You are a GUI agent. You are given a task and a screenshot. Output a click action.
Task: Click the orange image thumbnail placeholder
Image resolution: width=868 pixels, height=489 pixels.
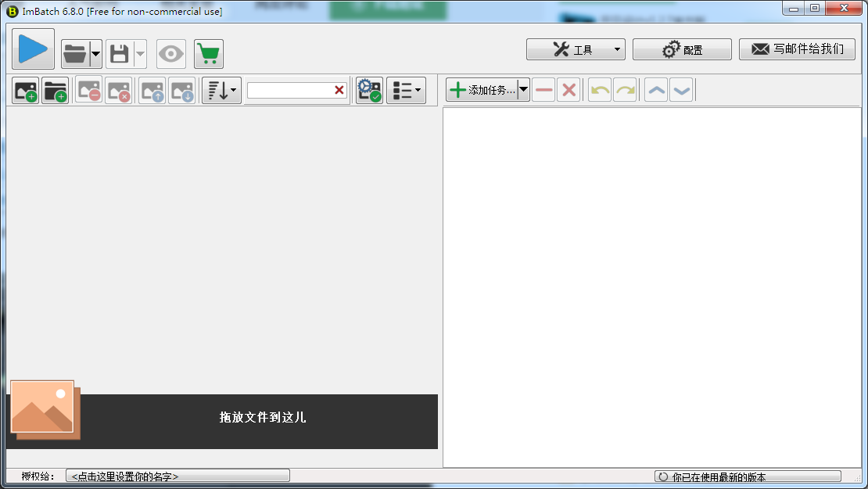[45, 410]
